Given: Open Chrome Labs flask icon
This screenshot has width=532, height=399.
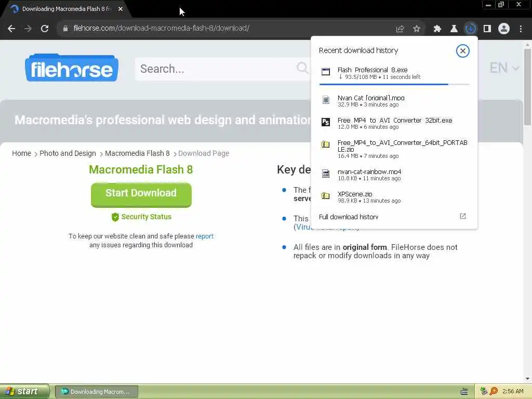Looking at the screenshot, I should [454, 29].
